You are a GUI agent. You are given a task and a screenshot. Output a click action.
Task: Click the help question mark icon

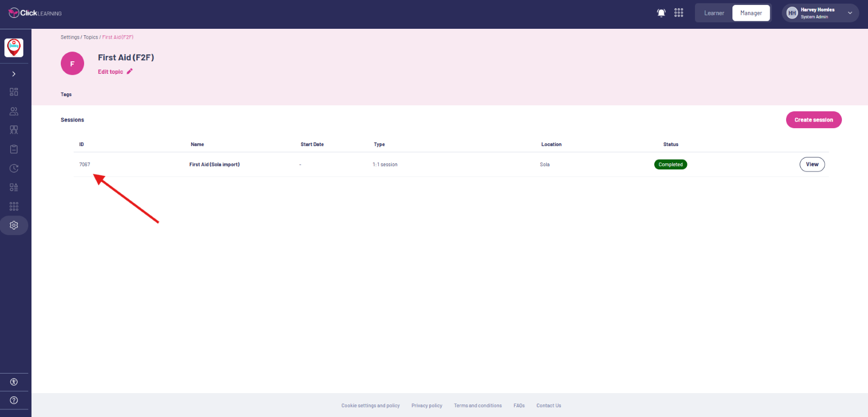pos(14,400)
